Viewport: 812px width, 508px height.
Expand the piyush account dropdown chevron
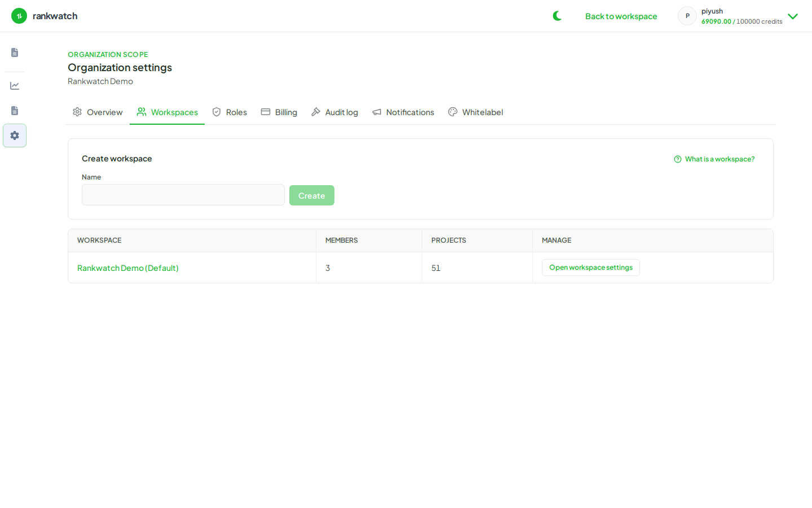coord(793,16)
